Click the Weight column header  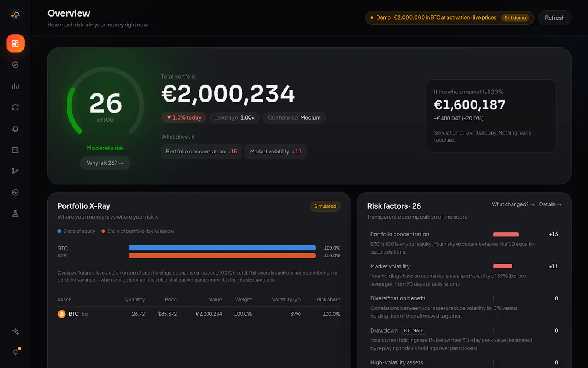pos(243,300)
